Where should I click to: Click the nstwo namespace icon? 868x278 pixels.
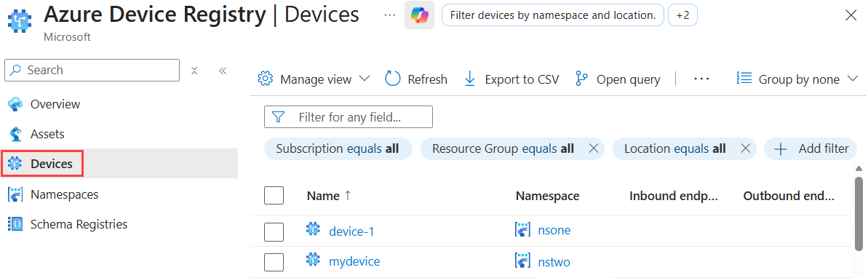click(x=523, y=260)
